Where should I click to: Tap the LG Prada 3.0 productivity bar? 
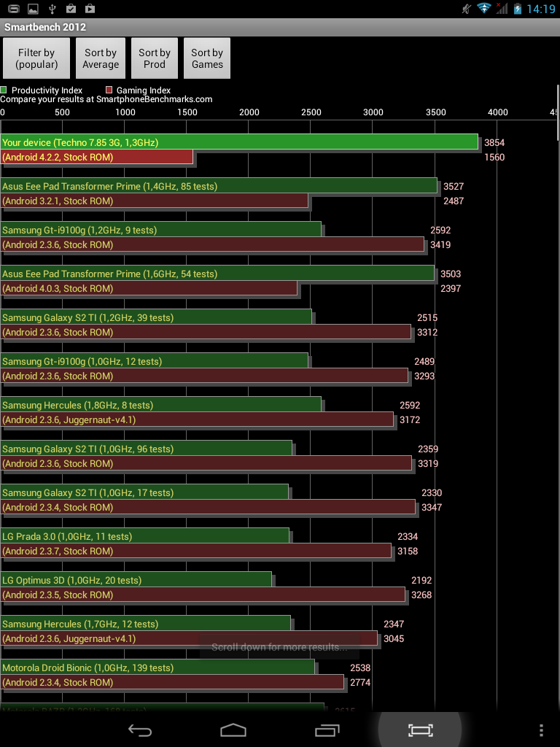(x=145, y=536)
